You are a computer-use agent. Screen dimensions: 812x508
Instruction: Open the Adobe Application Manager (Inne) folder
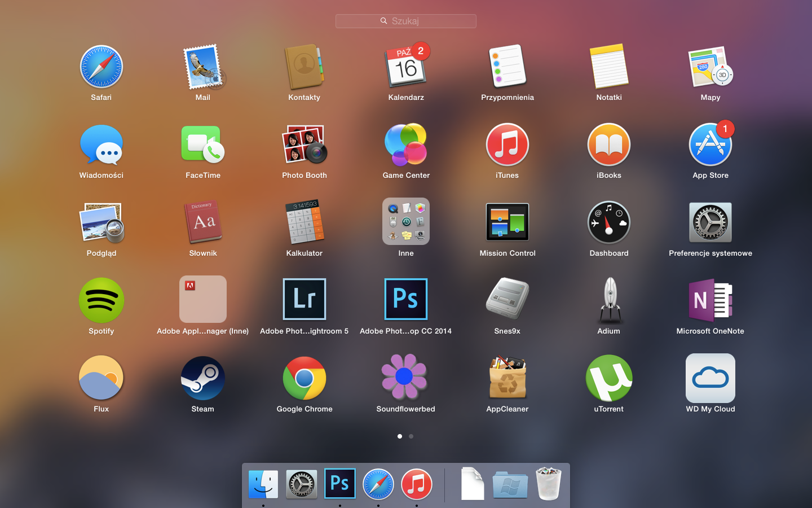203,299
